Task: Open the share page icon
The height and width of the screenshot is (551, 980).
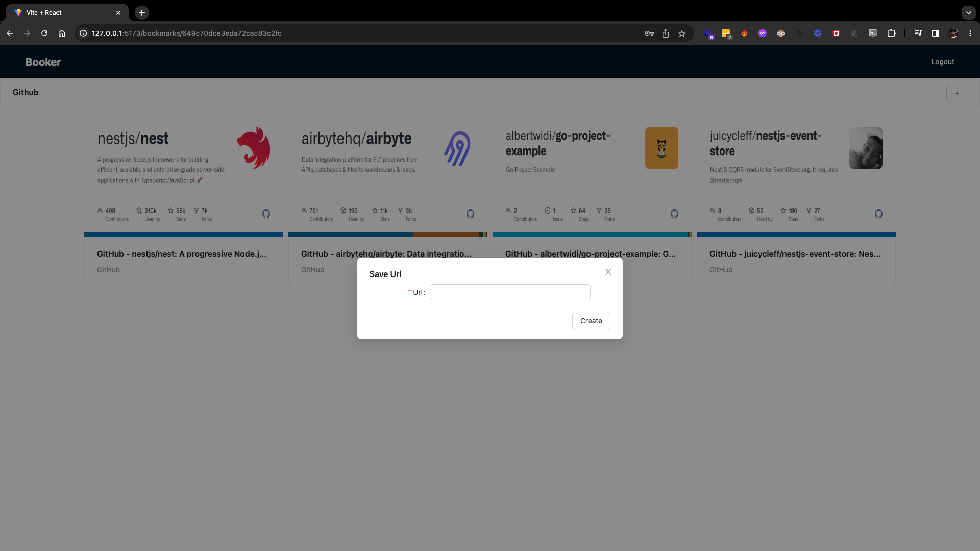Action: click(x=666, y=33)
